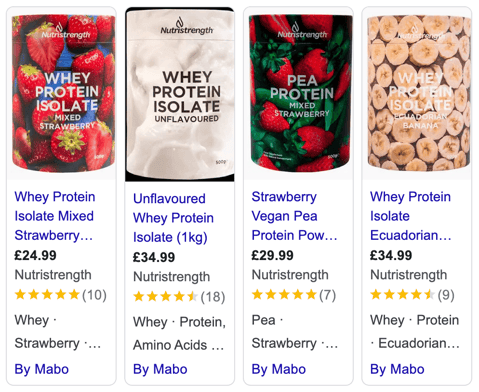Click the £24.99 price of the strawberry whey
479x392 pixels.
pyautogui.click(x=35, y=256)
